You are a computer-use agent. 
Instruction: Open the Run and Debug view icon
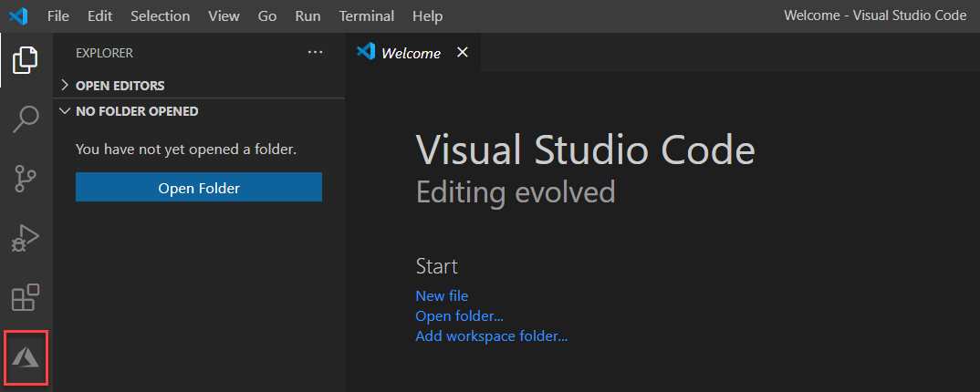pos(26,238)
